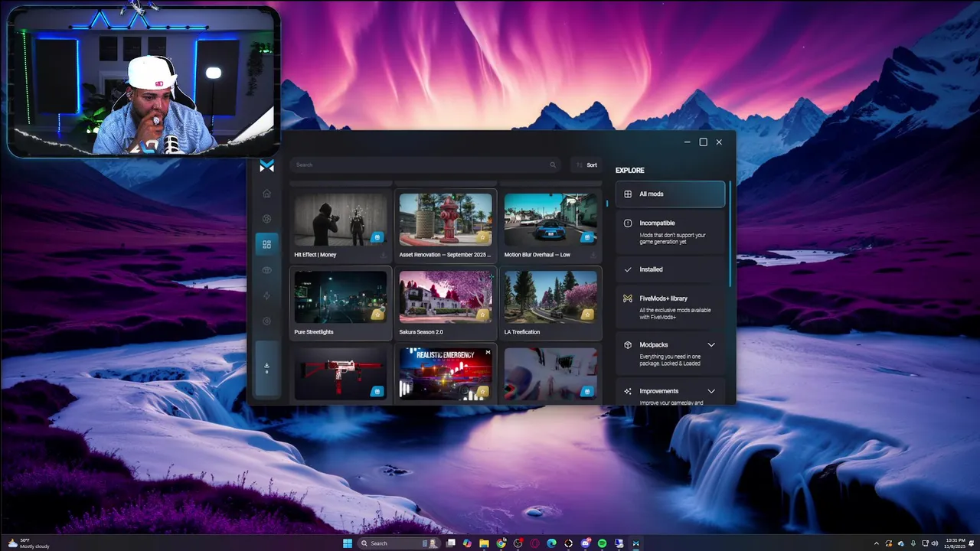The width and height of the screenshot is (980, 551).
Task: Open the Sort dropdown
Action: (x=586, y=165)
